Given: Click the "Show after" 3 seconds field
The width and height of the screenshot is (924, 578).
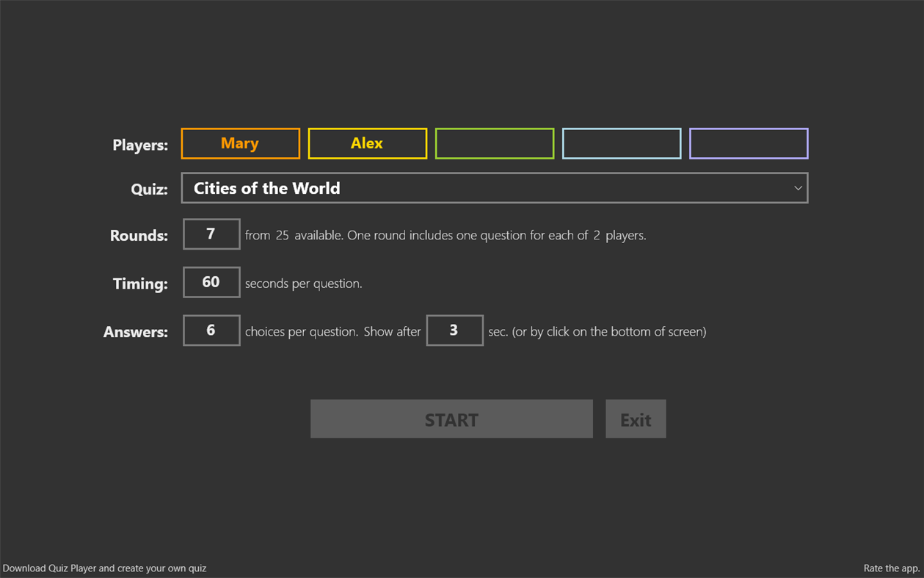Looking at the screenshot, I should click(x=454, y=330).
